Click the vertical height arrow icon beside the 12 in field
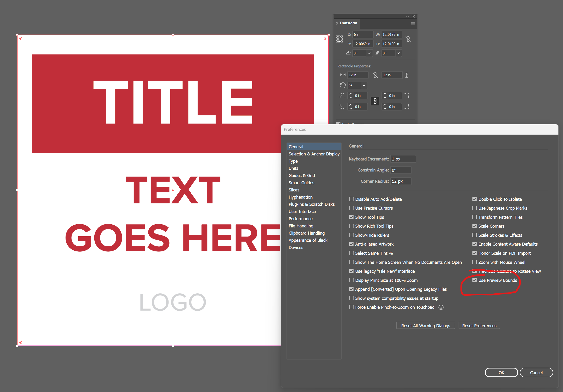Screen dimensions: 563x392 pyautogui.click(x=406, y=75)
